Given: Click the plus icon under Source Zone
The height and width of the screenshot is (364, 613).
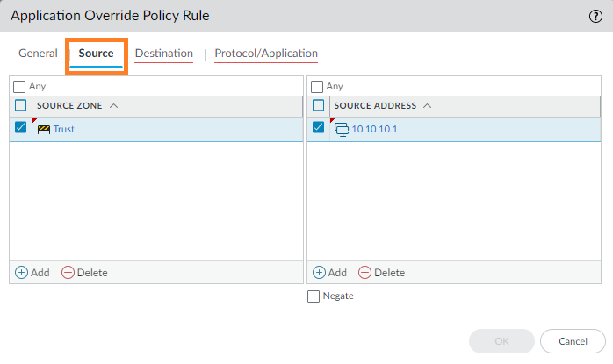Looking at the screenshot, I should click(22, 273).
